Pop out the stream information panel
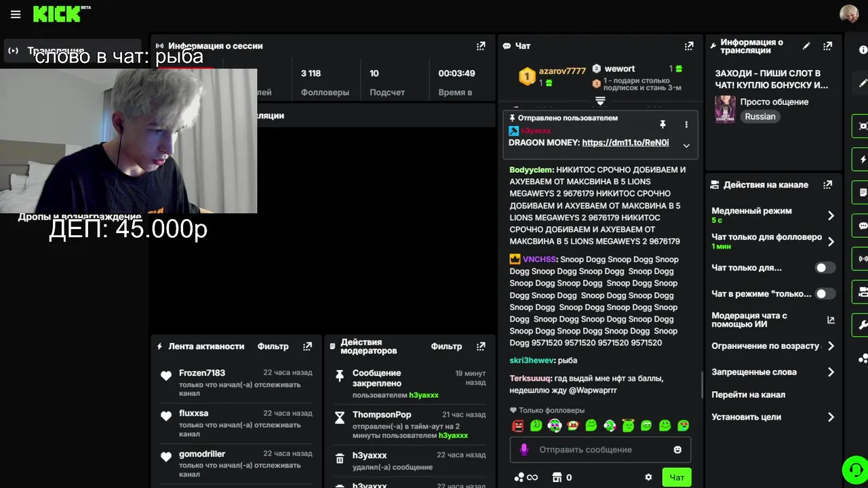This screenshot has width=868, height=488. tap(827, 46)
